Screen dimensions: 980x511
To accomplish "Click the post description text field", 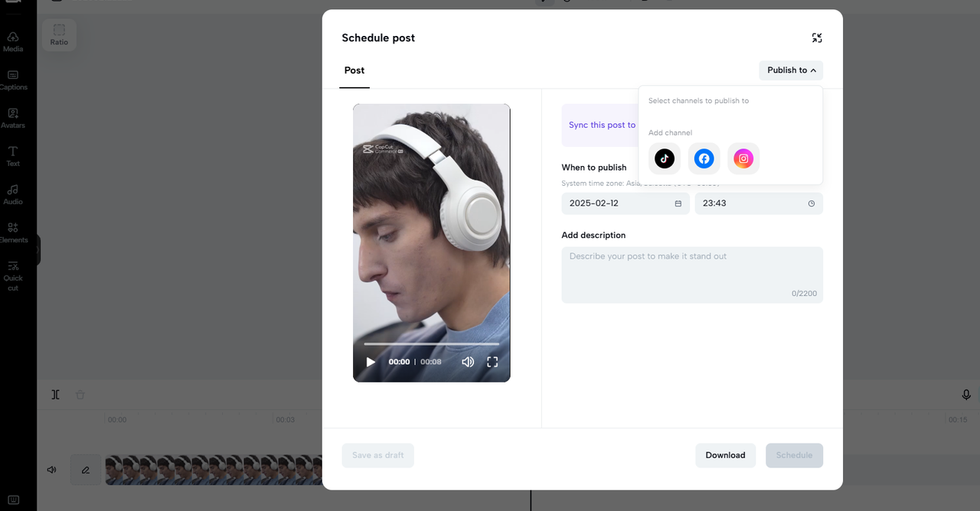I will click(x=691, y=274).
